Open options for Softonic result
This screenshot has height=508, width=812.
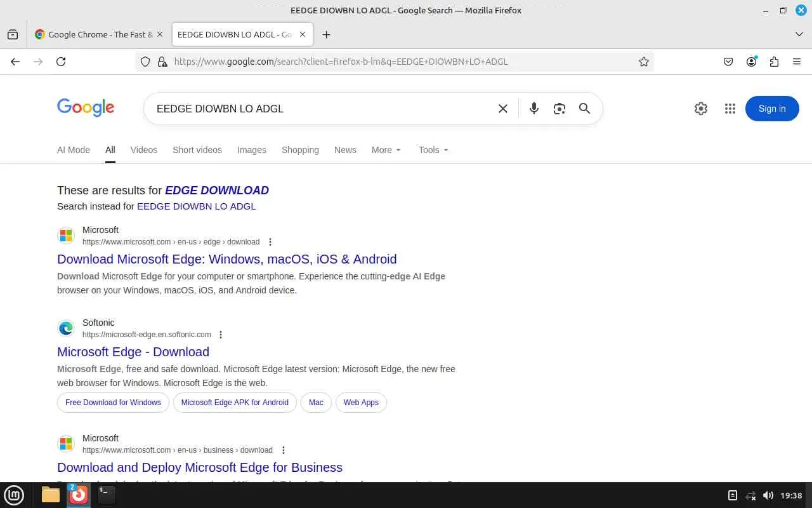point(221,335)
